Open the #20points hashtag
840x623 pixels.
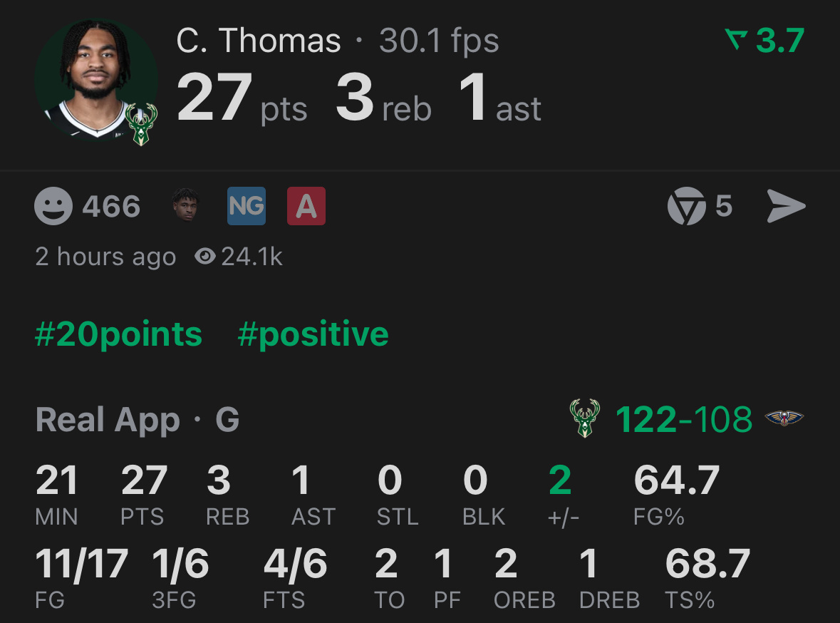click(118, 334)
